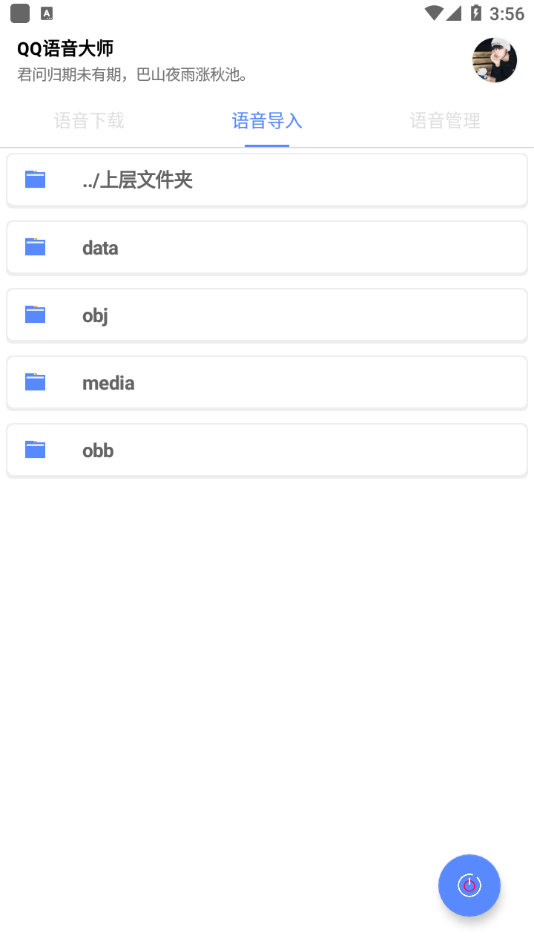Image resolution: width=534 pixels, height=950 pixels.
Task: Select the 语音导入 tab
Action: tap(267, 121)
